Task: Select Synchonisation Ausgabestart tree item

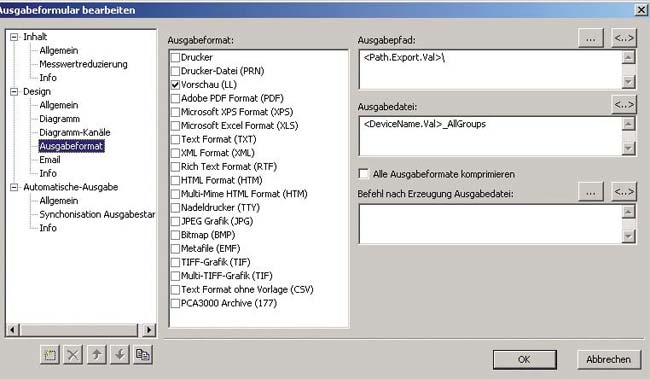Action: click(97, 215)
